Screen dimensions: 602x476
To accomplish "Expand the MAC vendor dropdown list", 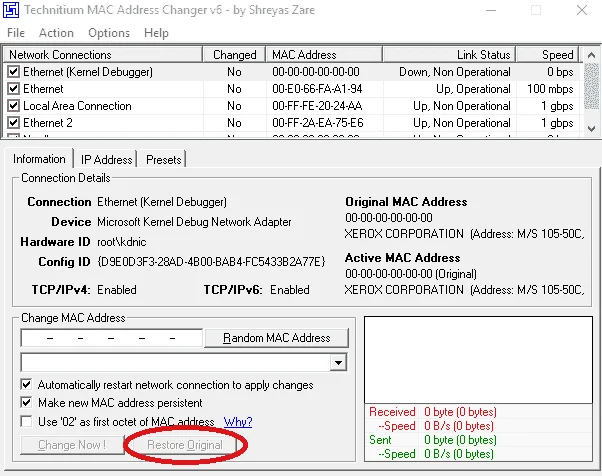I will 338,362.
